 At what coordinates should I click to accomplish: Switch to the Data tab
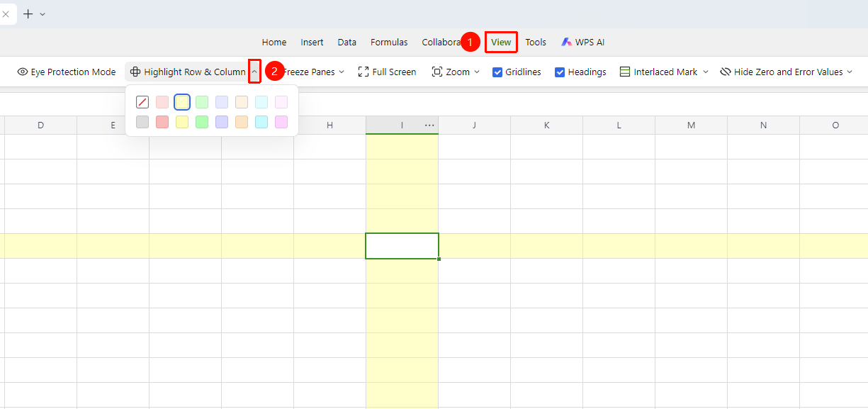(347, 42)
